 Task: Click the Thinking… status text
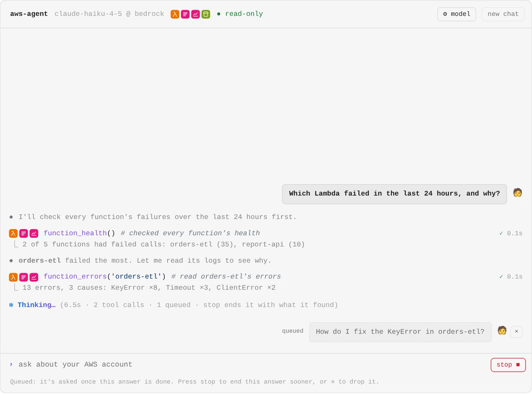(x=37, y=305)
